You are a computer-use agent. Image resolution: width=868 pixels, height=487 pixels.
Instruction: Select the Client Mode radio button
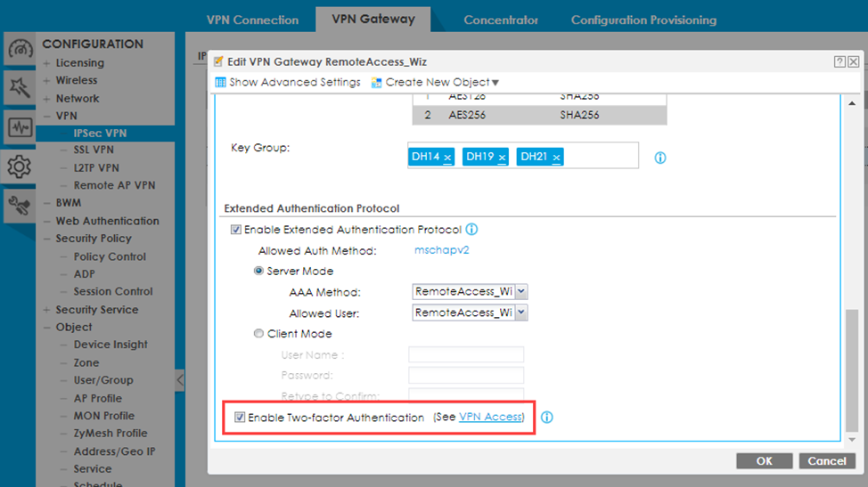(x=259, y=334)
